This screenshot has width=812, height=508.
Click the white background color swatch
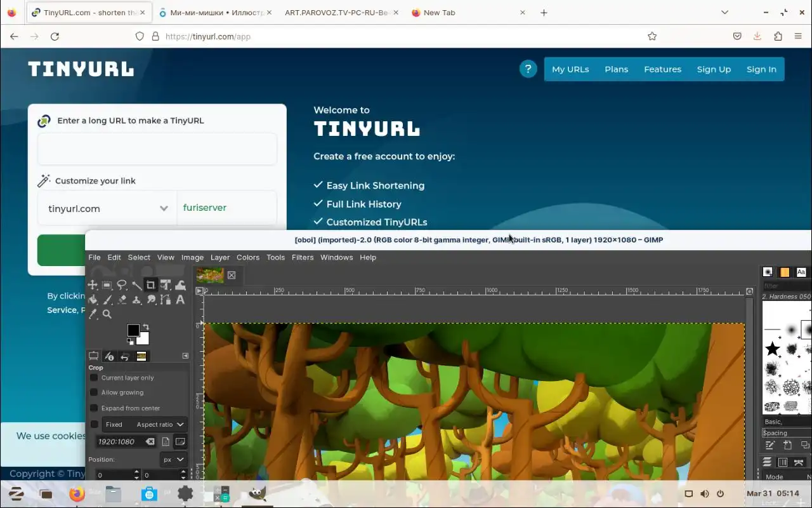point(143,339)
